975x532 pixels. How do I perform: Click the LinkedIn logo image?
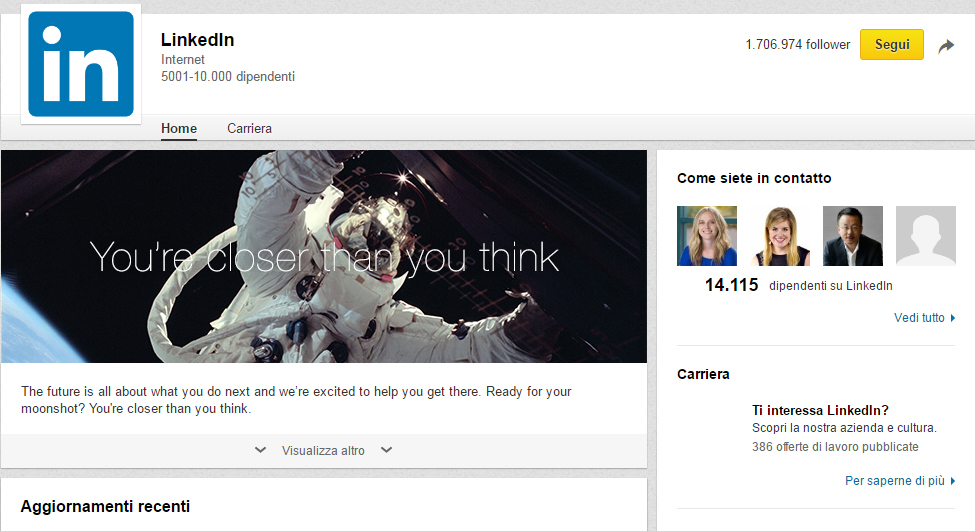(x=81, y=64)
